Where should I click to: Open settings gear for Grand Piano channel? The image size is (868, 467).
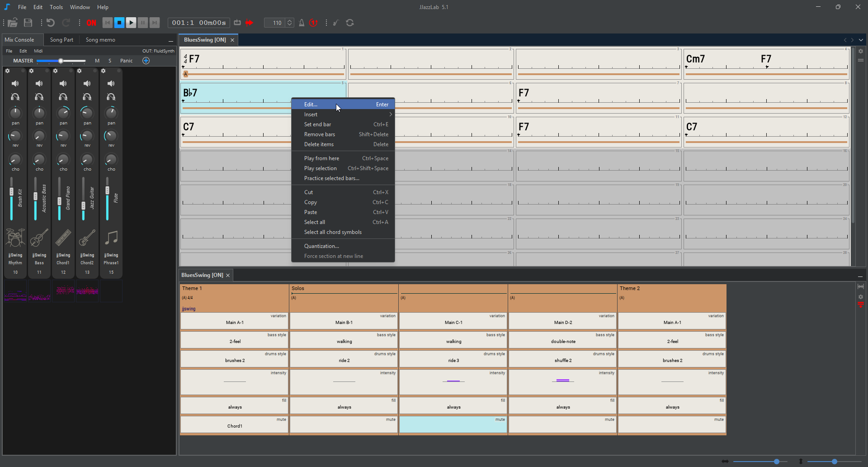pos(55,71)
